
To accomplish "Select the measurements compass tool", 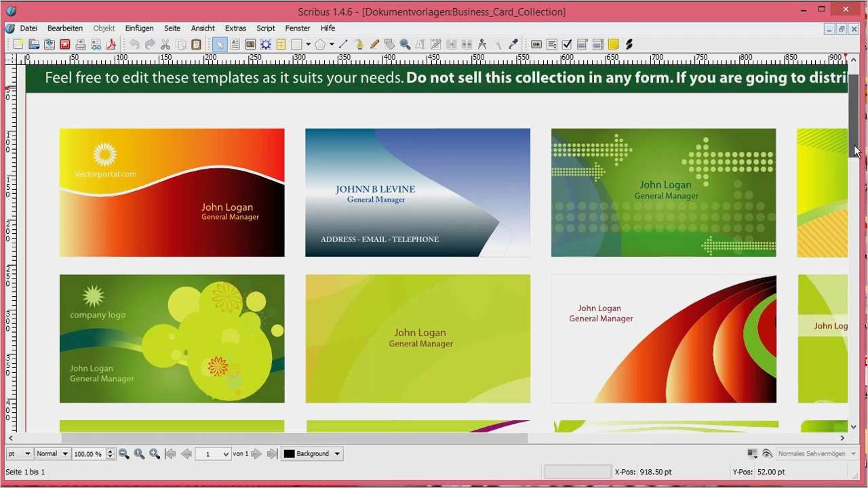I will click(x=482, y=44).
